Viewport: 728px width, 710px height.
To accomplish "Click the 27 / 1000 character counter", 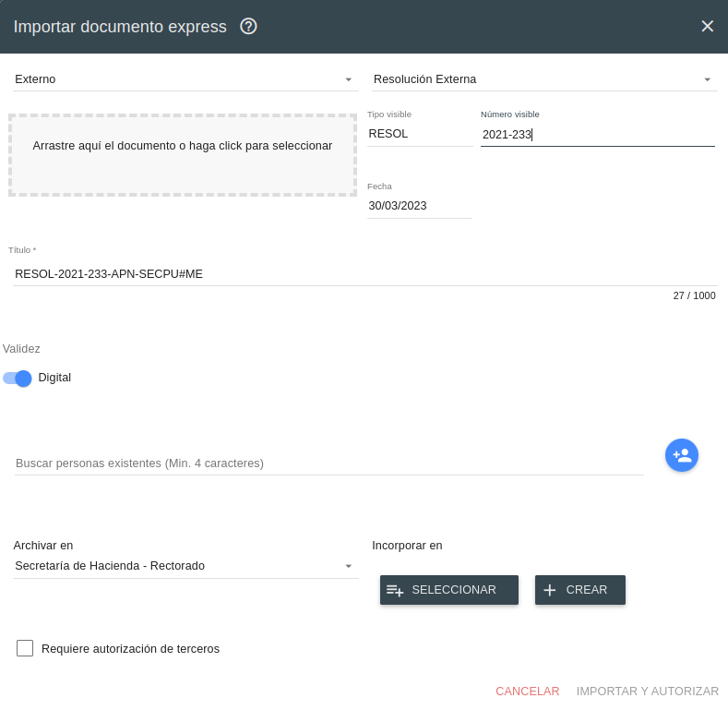I will tap(694, 295).
